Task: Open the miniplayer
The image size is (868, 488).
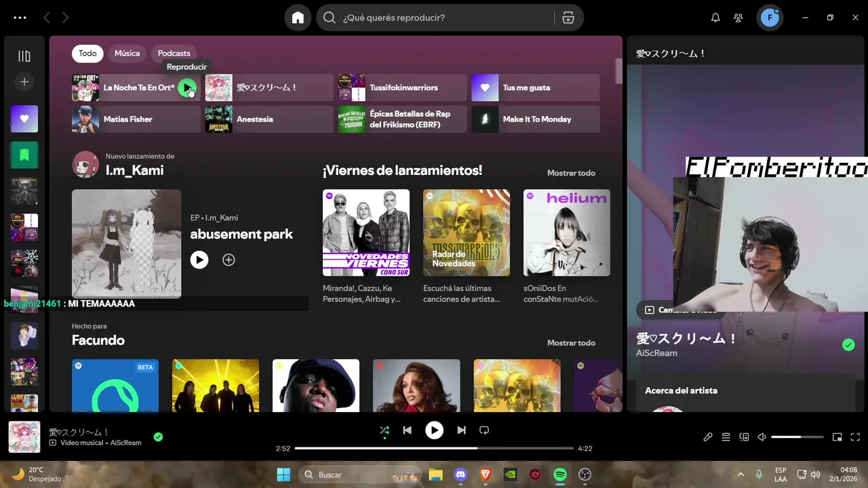Action: click(x=837, y=437)
